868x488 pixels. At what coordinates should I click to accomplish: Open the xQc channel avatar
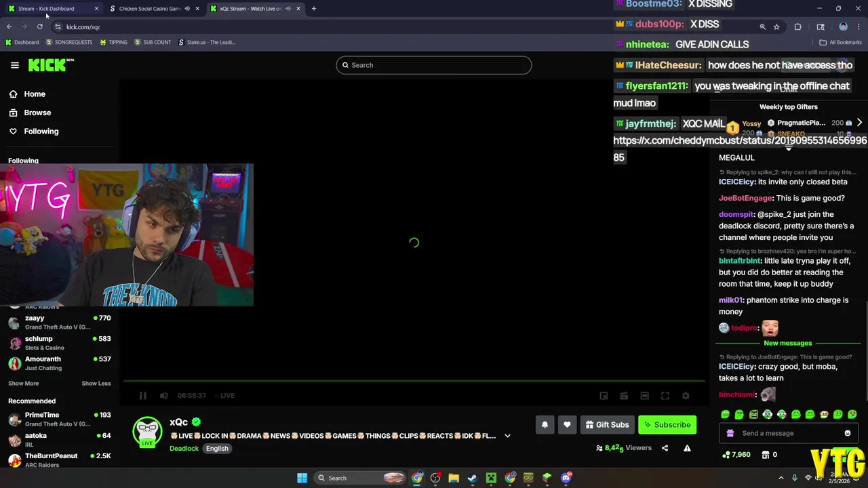point(147,432)
